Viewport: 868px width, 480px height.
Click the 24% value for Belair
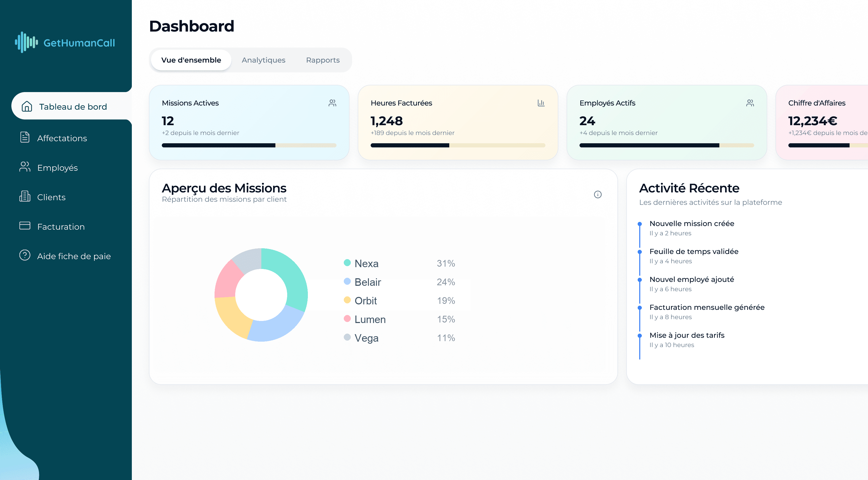tap(446, 282)
